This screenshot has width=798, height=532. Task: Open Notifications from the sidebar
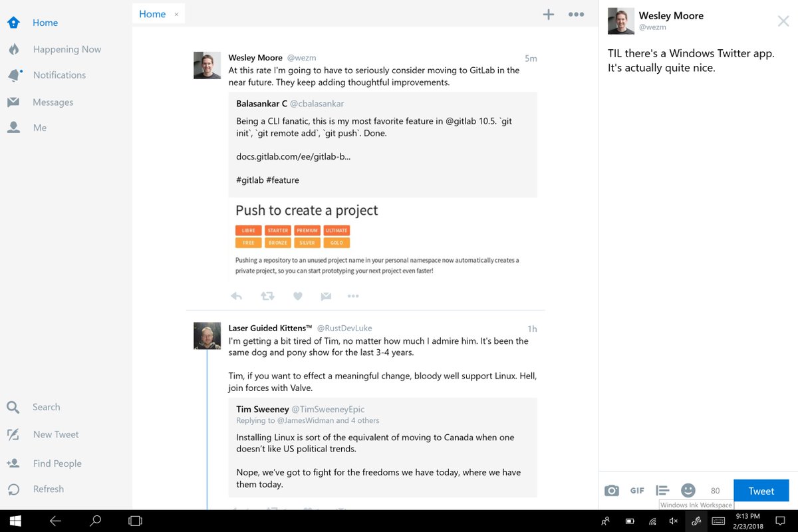tap(59, 75)
